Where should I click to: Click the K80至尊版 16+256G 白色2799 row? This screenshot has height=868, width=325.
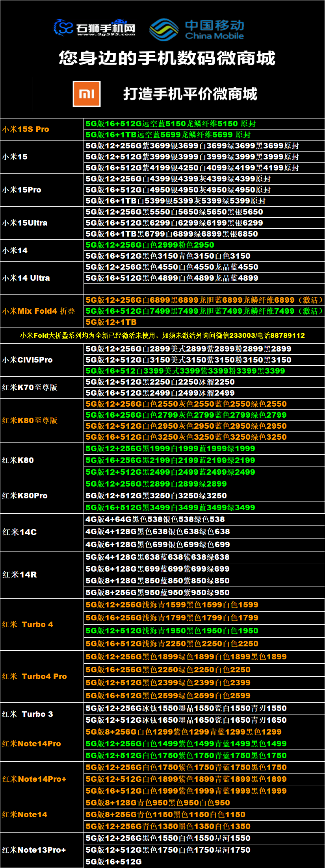coord(204,415)
